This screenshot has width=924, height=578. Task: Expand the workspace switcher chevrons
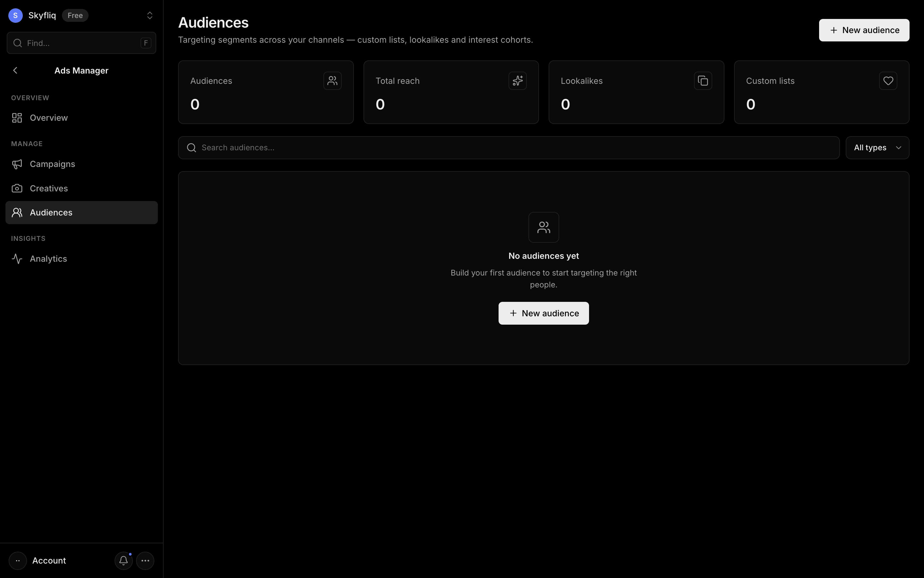click(150, 15)
